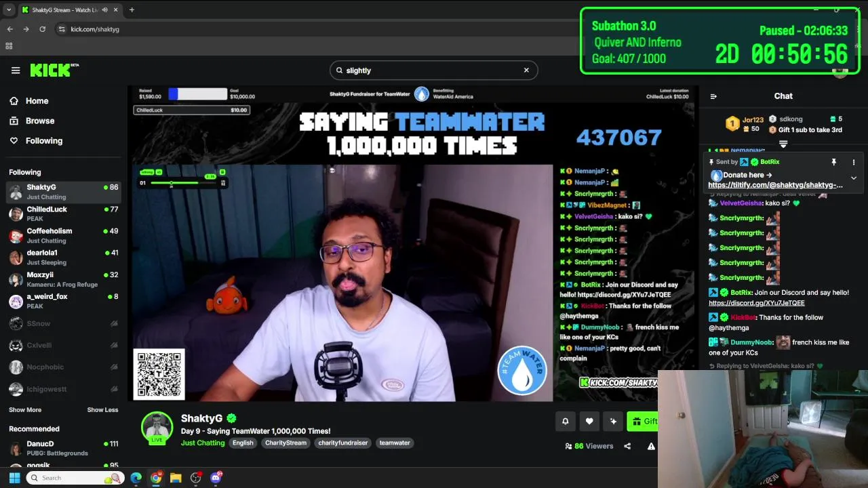Click the search field containing 'slightly'
Viewport: 868px width, 488px height.
[x=433, y=70]
